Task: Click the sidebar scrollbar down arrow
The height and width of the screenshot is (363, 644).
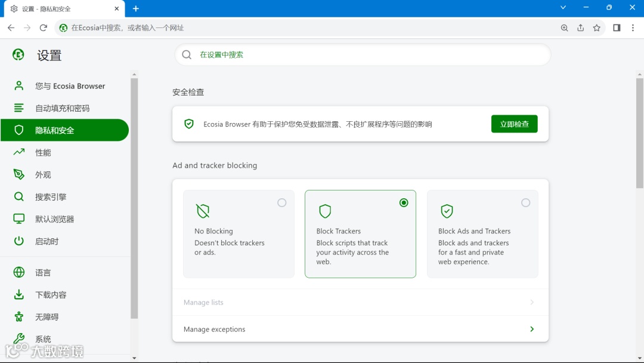Action: click(134, 358)
